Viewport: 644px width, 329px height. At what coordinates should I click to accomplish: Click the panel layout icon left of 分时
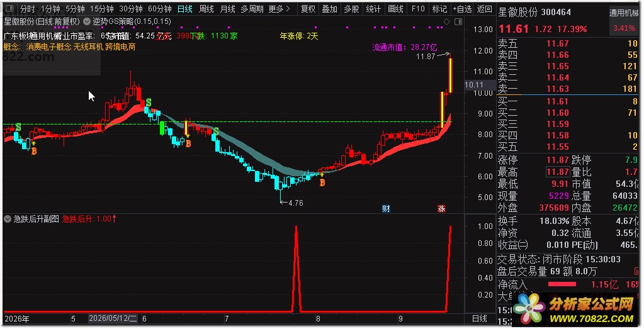(9, 9)
